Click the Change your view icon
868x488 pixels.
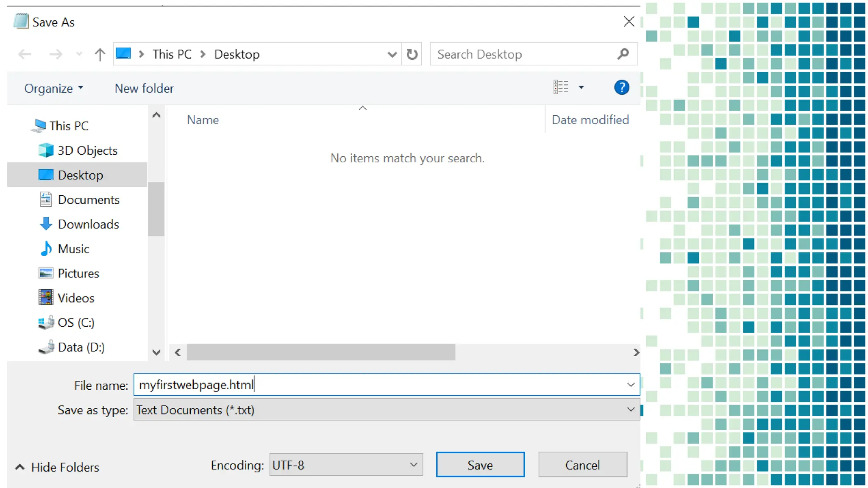[561, 87]
